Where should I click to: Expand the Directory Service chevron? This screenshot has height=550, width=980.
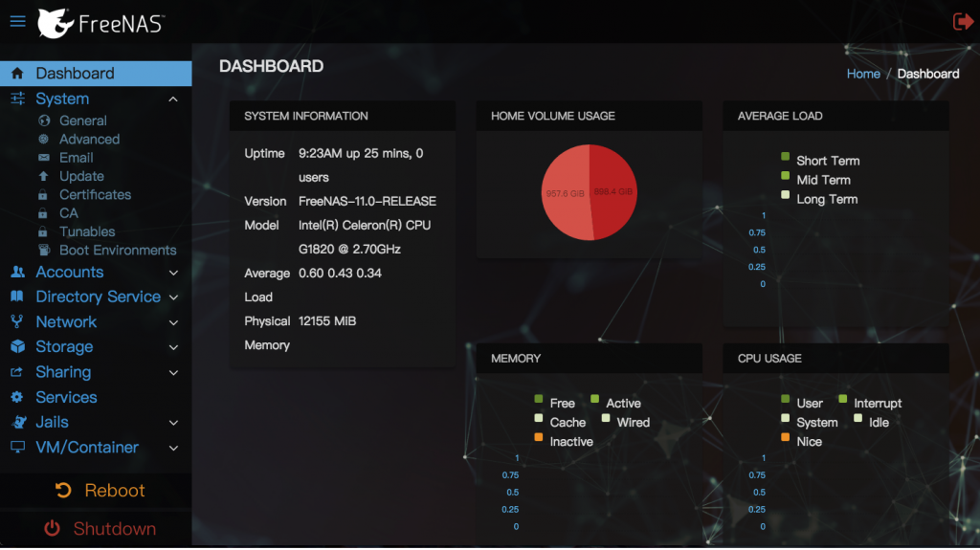pyautogui.click(x=173, y=297)
